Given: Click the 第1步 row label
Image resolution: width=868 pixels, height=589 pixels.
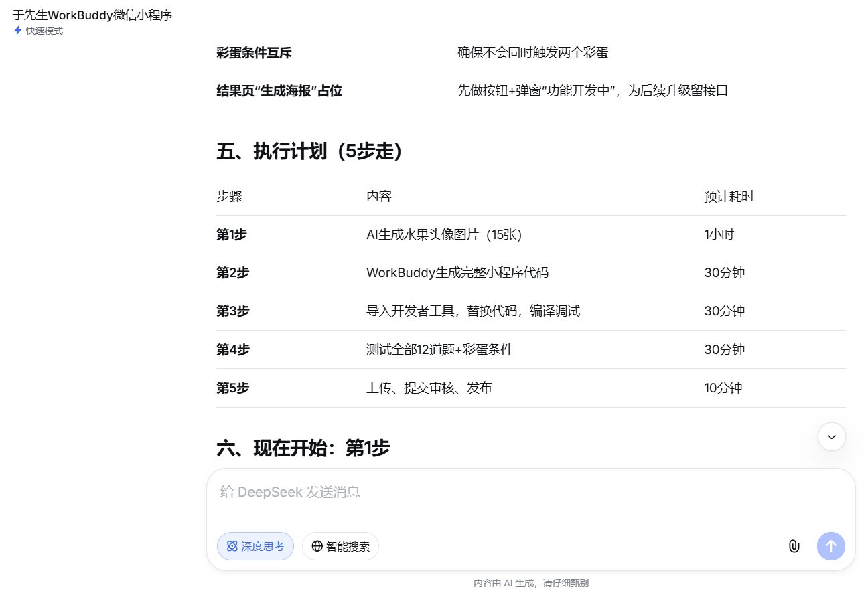Looking at the screenshot, I should click(232, 235).
